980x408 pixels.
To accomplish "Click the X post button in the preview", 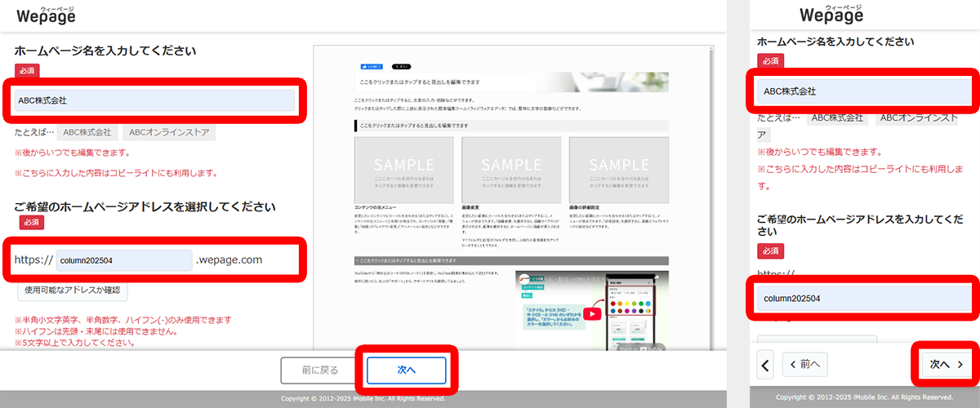I will point(402,66).
